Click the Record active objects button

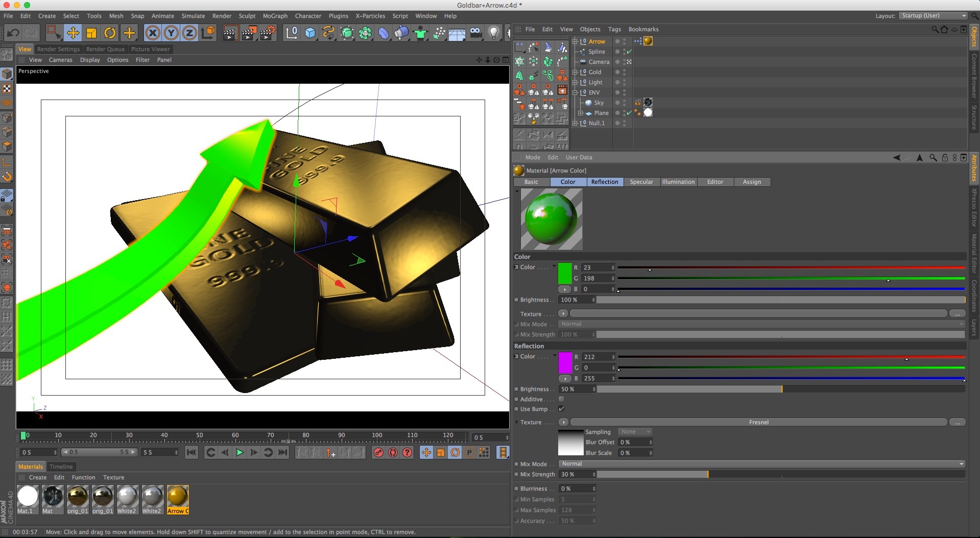pos(378,453)
